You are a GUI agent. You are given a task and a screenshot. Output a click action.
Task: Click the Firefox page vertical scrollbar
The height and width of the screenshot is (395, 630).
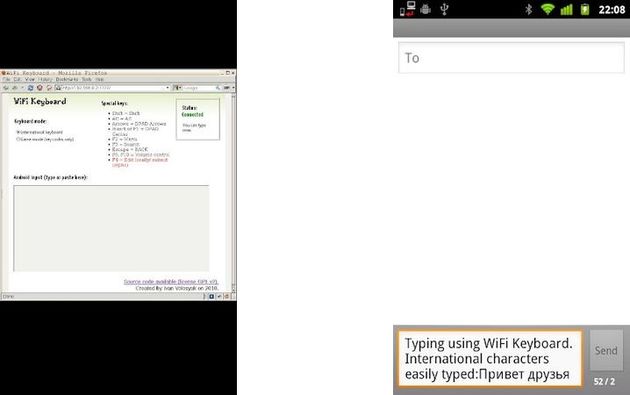coord(233,193)
